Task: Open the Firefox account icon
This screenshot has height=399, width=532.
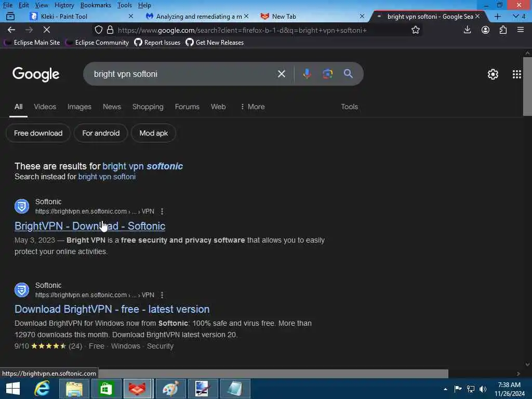Action: pos(485,30)
